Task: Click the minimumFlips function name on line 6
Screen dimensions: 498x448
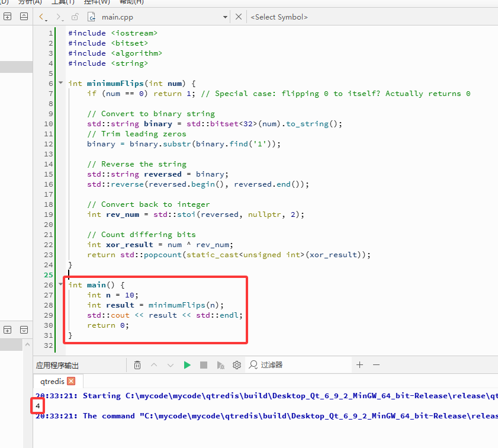Action: (115, 84)
